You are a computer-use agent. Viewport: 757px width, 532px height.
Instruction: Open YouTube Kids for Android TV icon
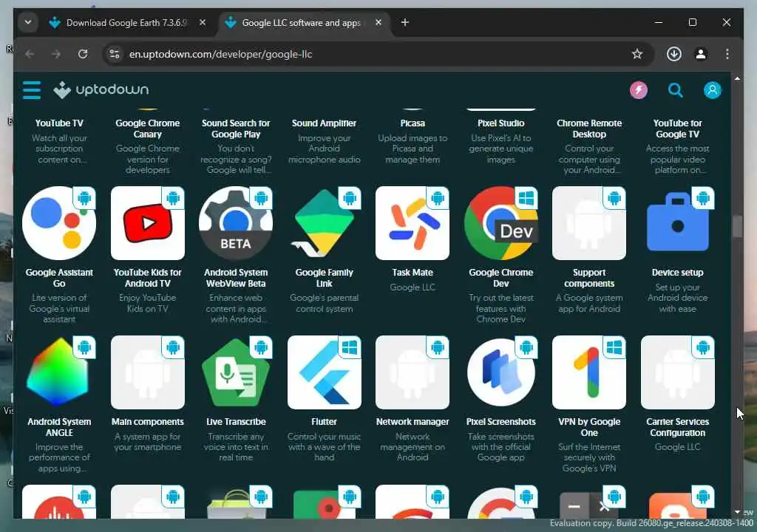(x=148, y=223)
